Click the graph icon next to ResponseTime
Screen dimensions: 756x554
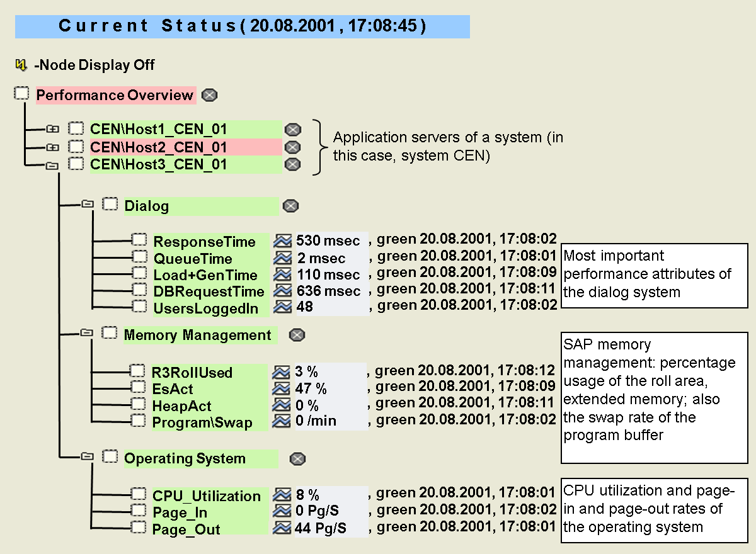[283, 241]
